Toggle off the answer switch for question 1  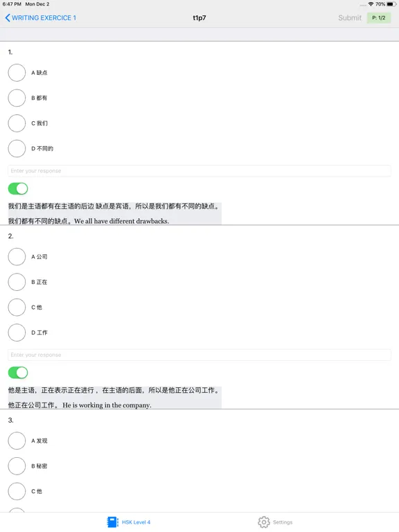(18, 188)
